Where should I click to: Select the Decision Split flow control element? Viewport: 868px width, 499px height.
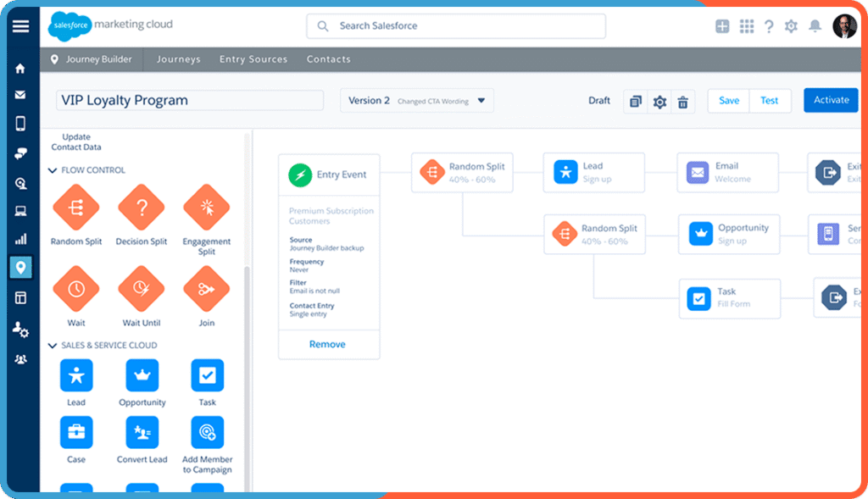(141, 208)
